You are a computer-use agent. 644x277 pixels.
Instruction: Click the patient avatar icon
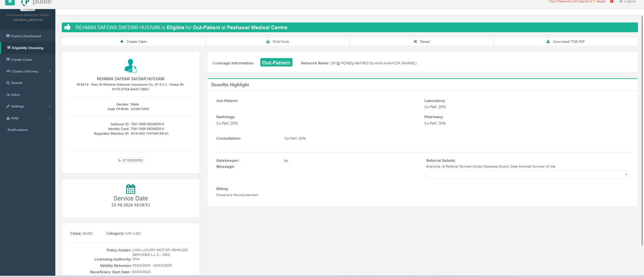point(130,66)
